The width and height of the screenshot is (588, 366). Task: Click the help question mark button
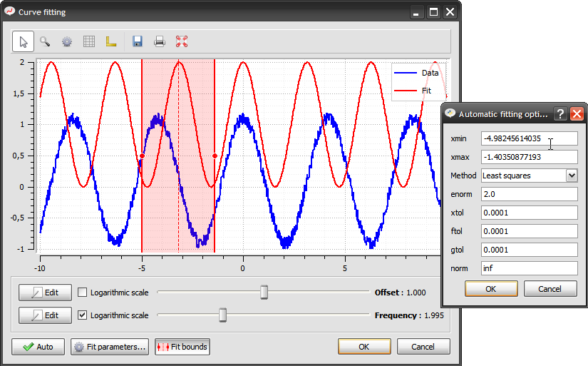pos(560,113)
